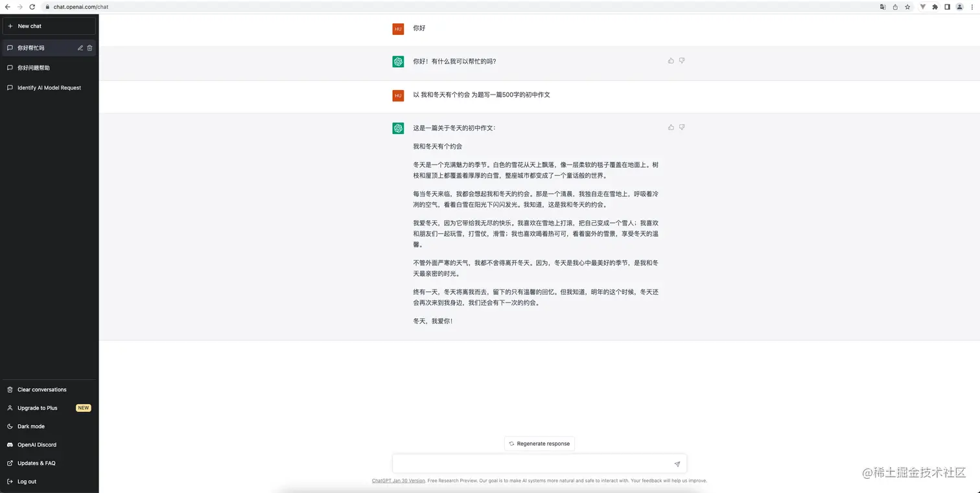980x493 pixels.
Task: Open the extensions puzzle icon
Action: click(x=935, y=6)
